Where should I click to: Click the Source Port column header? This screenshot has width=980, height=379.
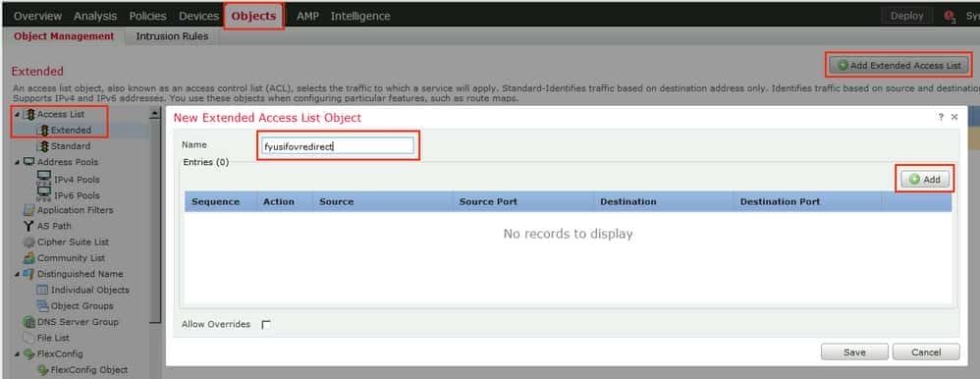click(x=523, y=201)
